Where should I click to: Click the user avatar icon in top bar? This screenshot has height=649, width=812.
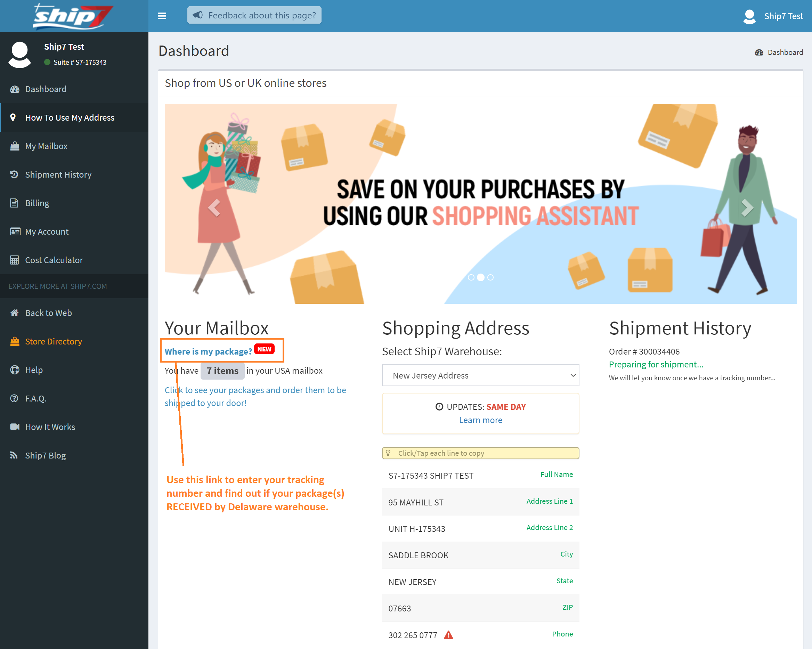coord(749,16)
